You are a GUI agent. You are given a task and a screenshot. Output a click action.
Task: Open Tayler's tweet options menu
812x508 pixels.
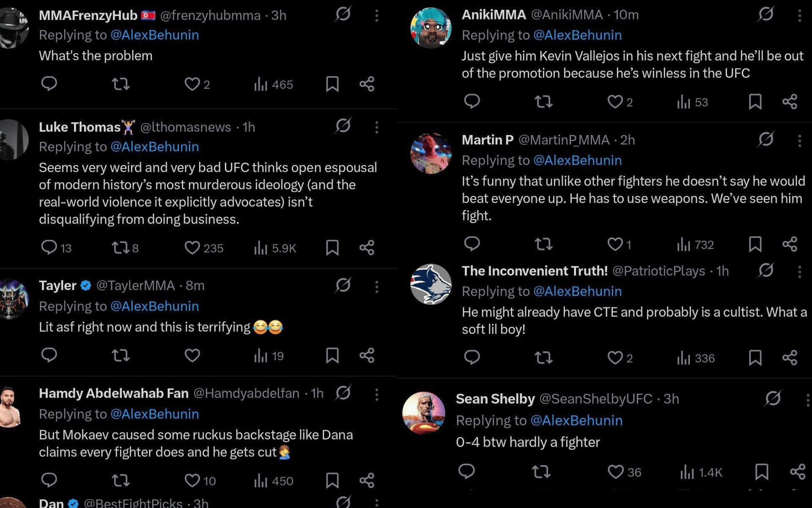pos(376,287)
